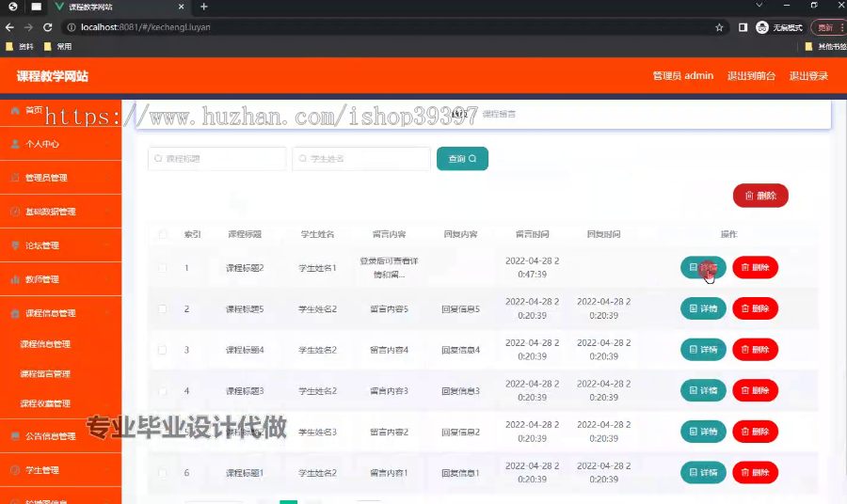
Task: Reload the page with the refresh icon
Action: coord(48,27)
